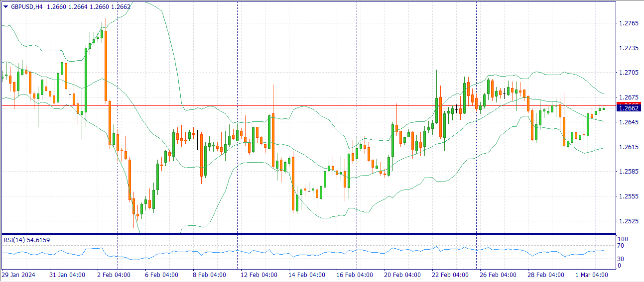The height and width of the screenshot is (282, 644).
Task: Click the RSI scale's 70 level label
Action: pyautogui.click(x=620, y=246)
